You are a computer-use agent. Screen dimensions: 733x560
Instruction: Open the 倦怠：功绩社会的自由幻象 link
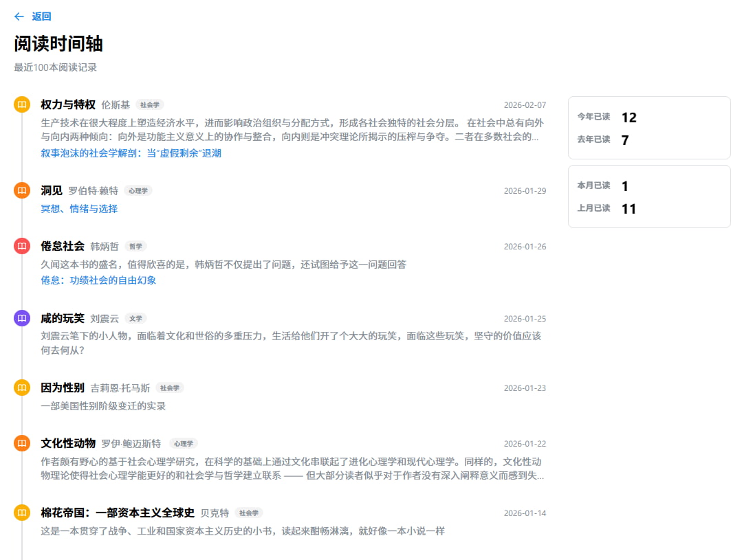[x=98, y=280]
